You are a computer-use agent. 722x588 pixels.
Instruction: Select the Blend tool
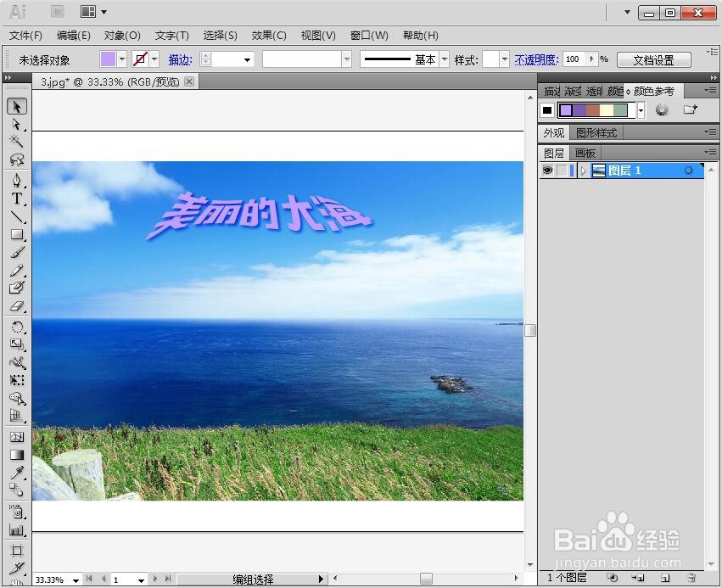click(x=17, y=490)
